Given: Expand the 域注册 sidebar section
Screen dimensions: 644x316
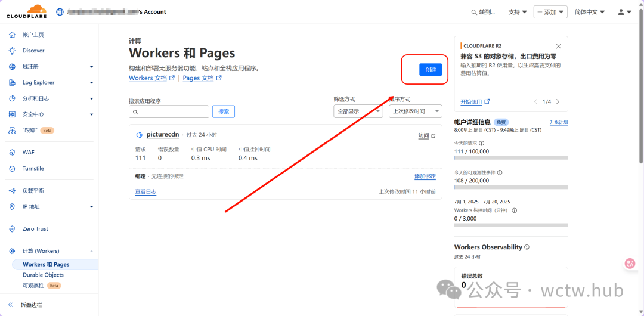Looking at the screenshot, I should coord(91,67).
